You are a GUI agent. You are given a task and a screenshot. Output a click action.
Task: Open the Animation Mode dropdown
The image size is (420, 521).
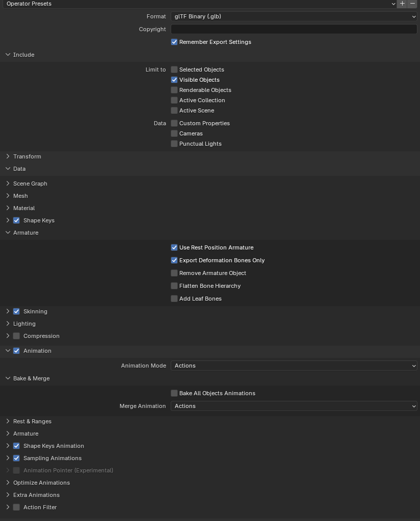pos(294,366)
